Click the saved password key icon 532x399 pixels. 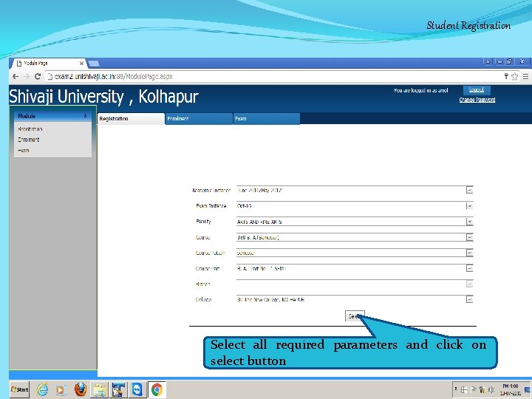[506, 76]
